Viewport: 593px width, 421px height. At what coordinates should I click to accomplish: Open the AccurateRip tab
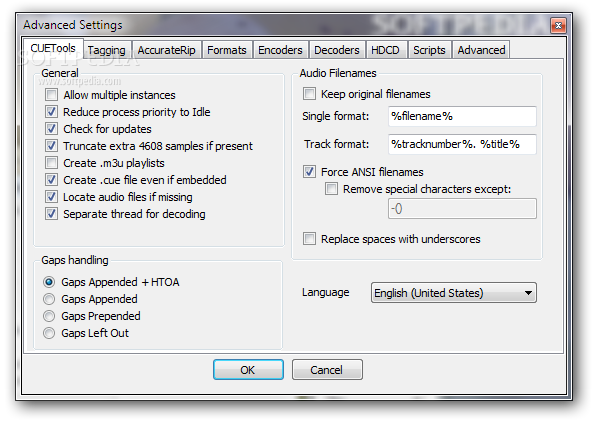tap(166, 50)
